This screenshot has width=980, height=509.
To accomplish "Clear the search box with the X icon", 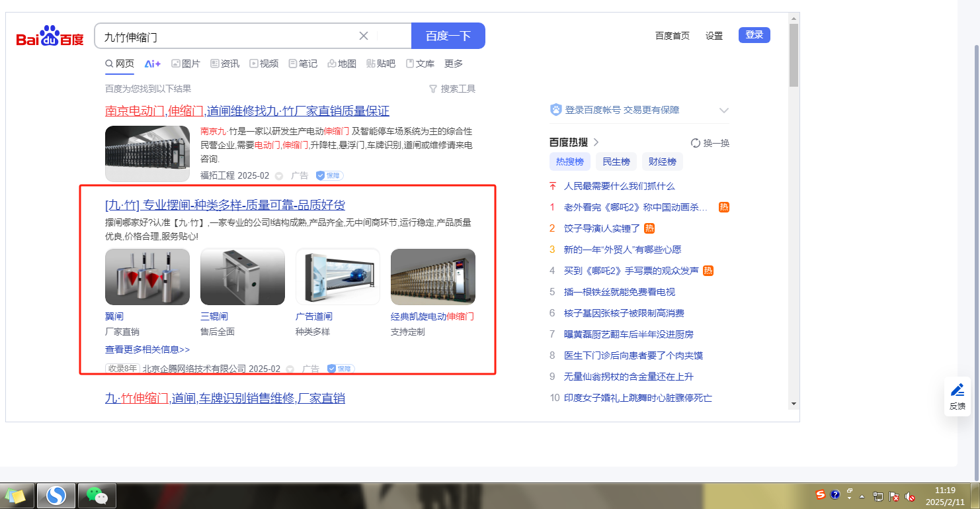I will pos(364,36).
